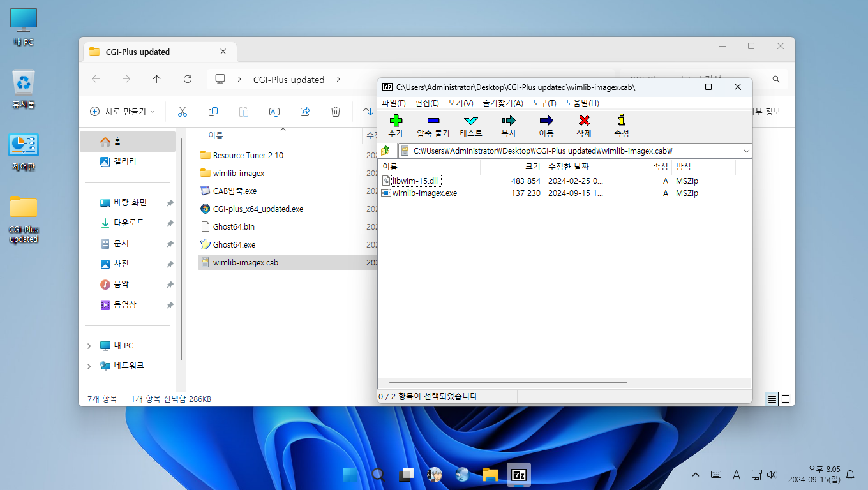The image size is (868, 490).
Task: Click the Info (속성) toolbar icon in 7-Zip
Action: [x=622, y=120]
